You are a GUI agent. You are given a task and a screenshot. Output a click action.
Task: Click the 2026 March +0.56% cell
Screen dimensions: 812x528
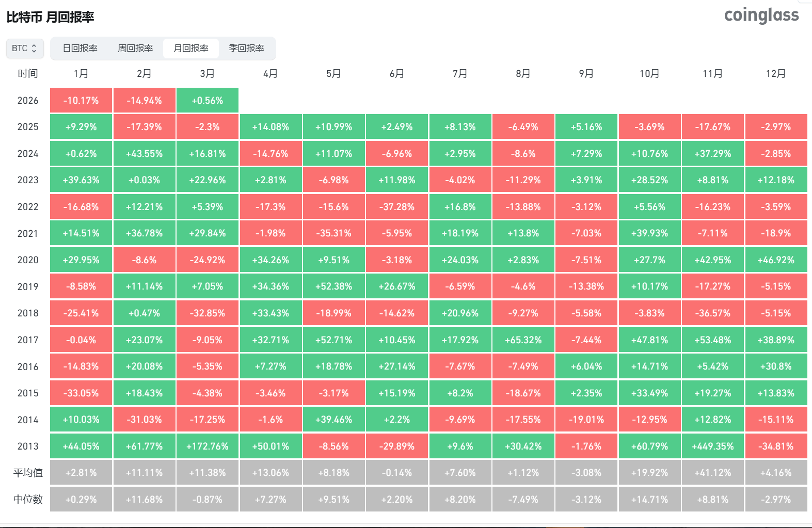(208, 101)
